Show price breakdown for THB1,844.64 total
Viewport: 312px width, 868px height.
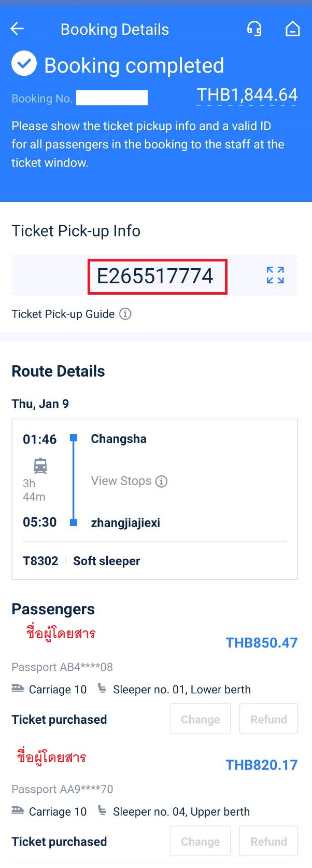click(x=247, y=95)
